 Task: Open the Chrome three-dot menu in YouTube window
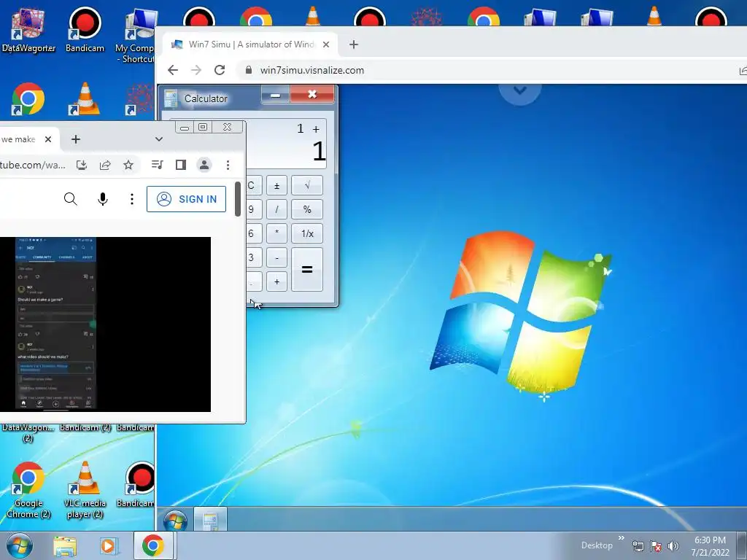coord(228,165)
